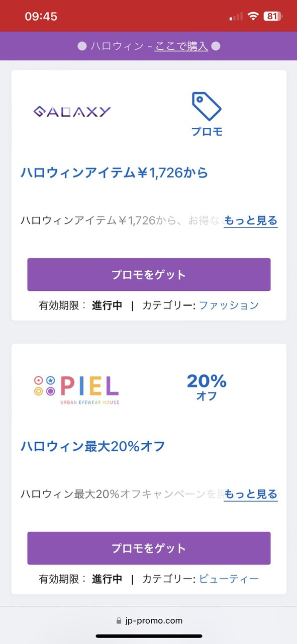Tap the ビューティー category link
297x644 pixels.
pyautogui.click(x=233, y=579)
